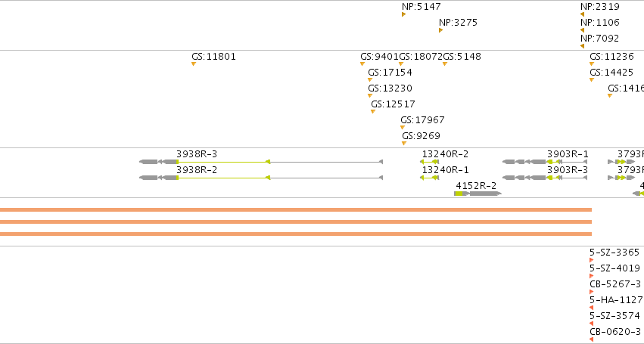The width and height of the screenshot is (644, 344).
Task: Open the 5-SZ-3574 feature entry
Action: click(x=614, y=317)
